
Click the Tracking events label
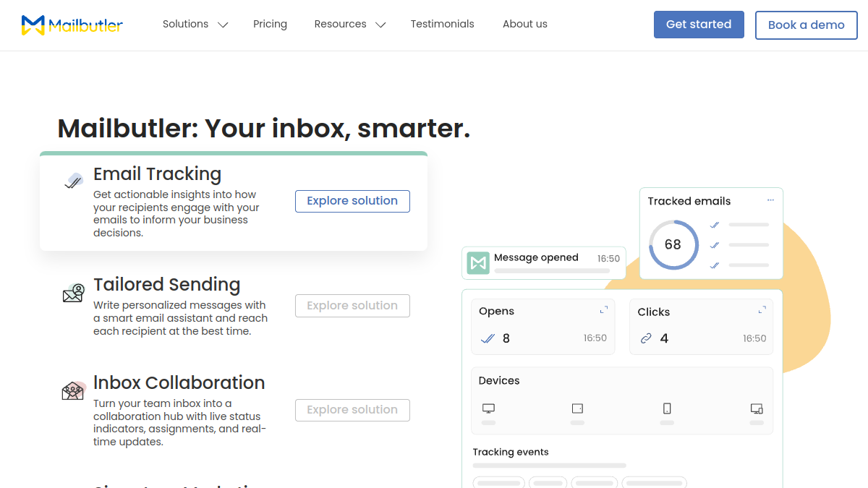511,453
